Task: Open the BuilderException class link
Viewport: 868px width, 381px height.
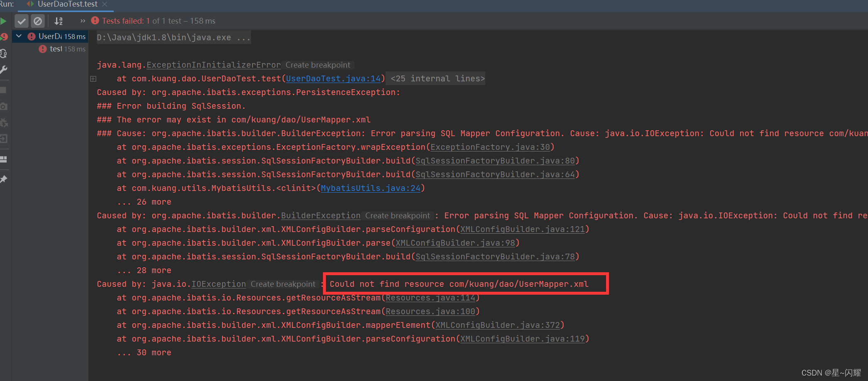Action: [x=321, y=216]
